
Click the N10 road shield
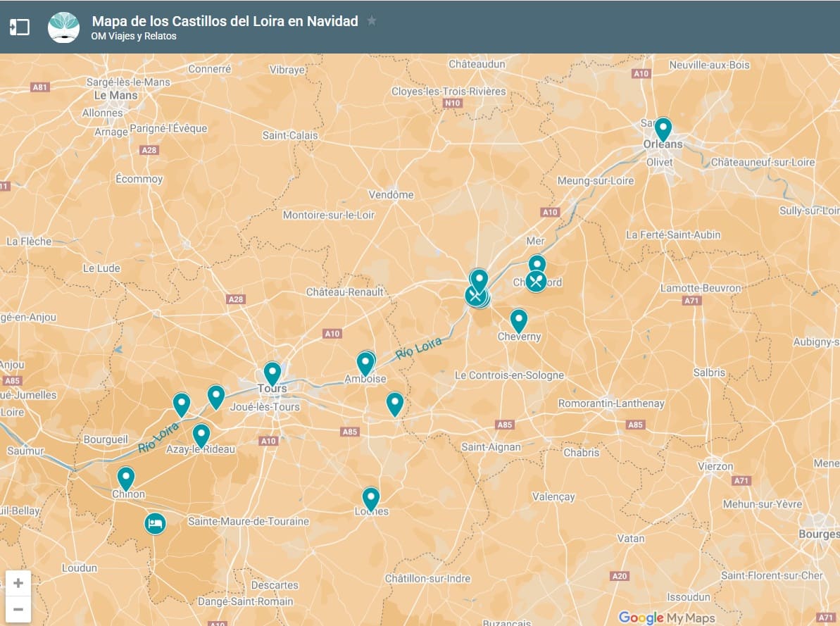tap(452, 103)
